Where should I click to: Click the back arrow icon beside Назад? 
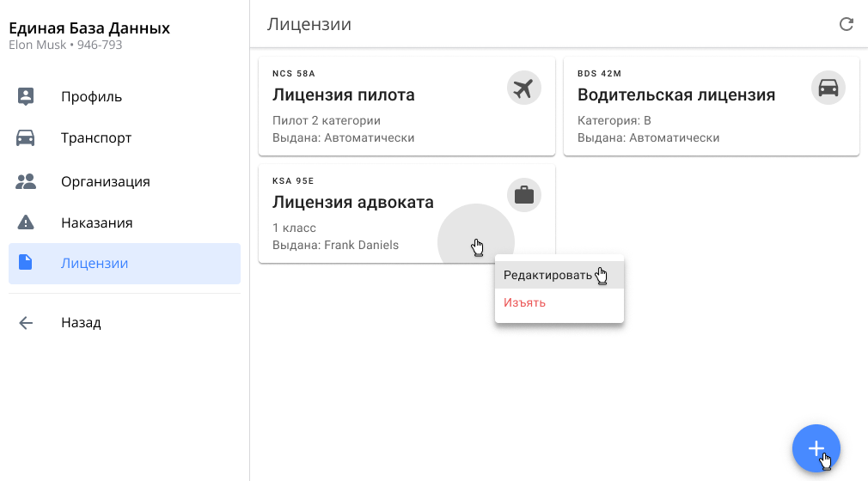[x=26, y=323]
